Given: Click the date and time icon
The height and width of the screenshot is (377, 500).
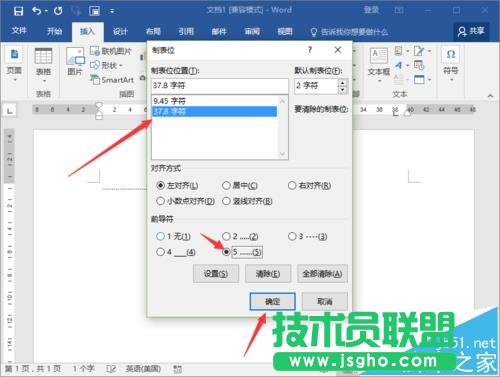Looking at the screenshot, I should (x=419, y=65).
